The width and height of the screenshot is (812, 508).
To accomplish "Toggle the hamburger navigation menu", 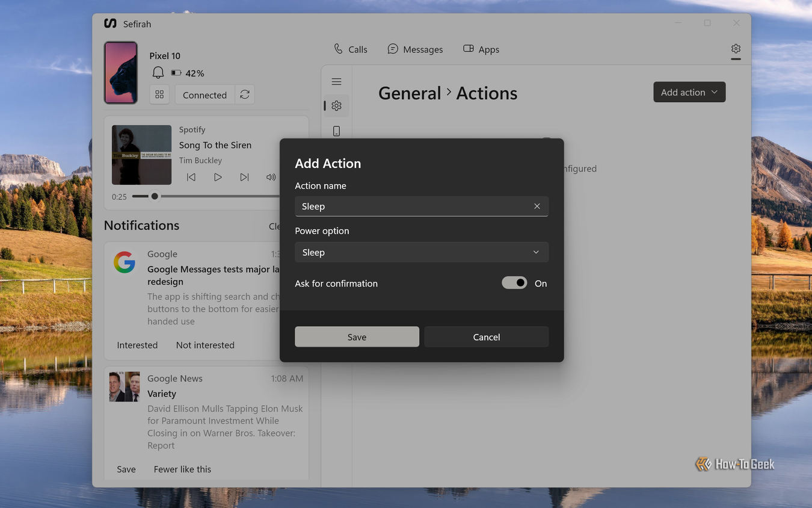I will (336, 81).
